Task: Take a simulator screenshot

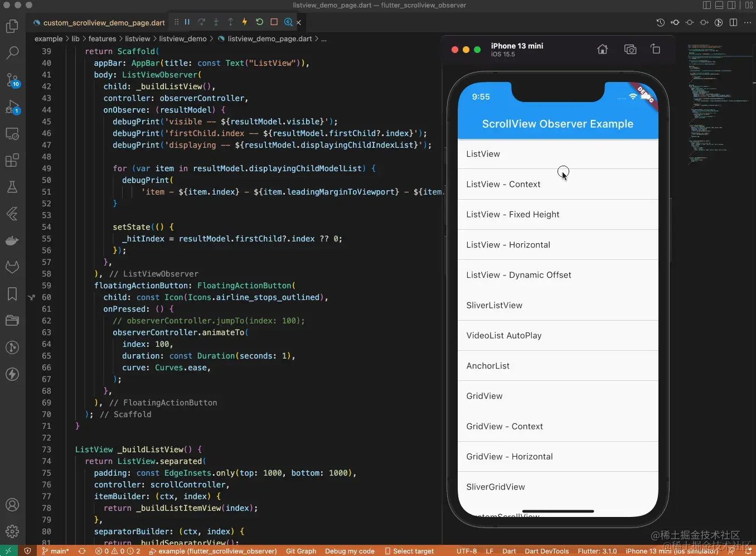Action: [x=630, y=49]
